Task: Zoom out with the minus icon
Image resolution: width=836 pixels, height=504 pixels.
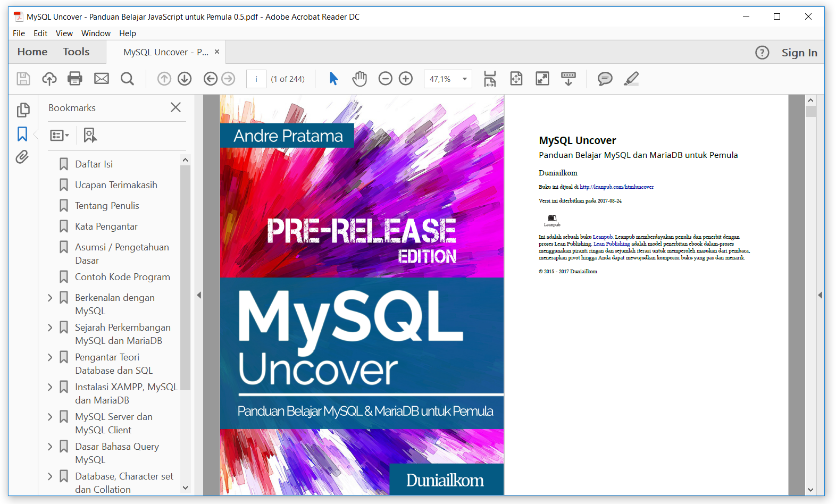Action: coord(386,79)
